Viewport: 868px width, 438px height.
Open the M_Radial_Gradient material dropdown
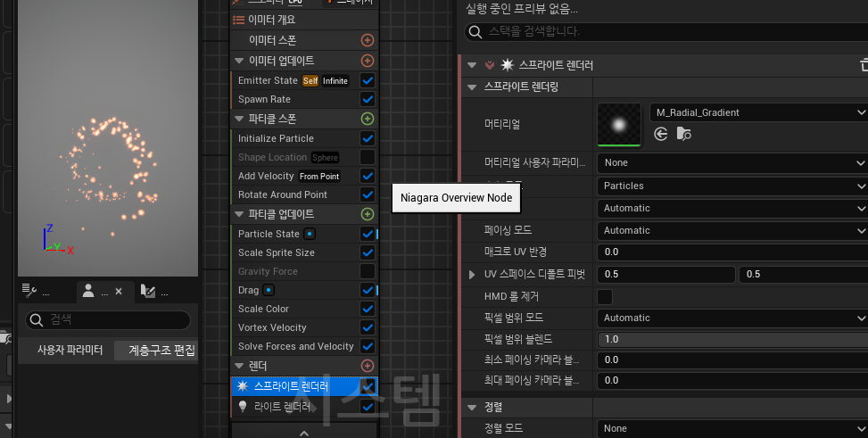coord(758,112)
